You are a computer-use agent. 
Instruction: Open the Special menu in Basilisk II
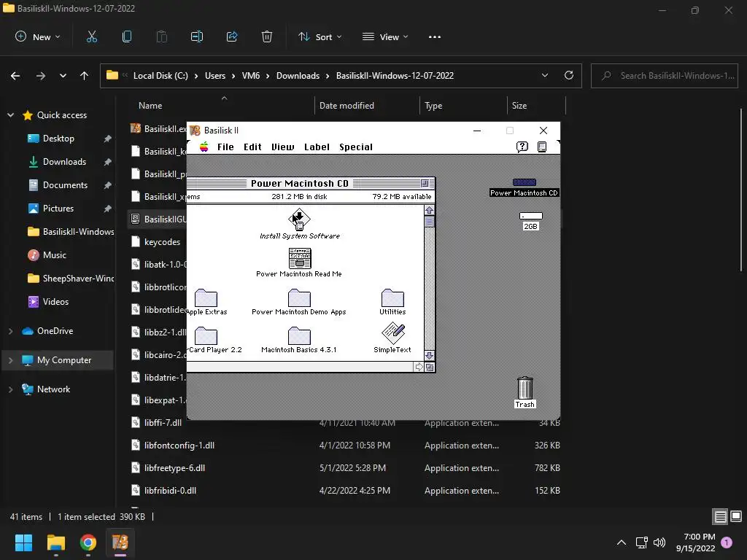click(x=356, y=147)
